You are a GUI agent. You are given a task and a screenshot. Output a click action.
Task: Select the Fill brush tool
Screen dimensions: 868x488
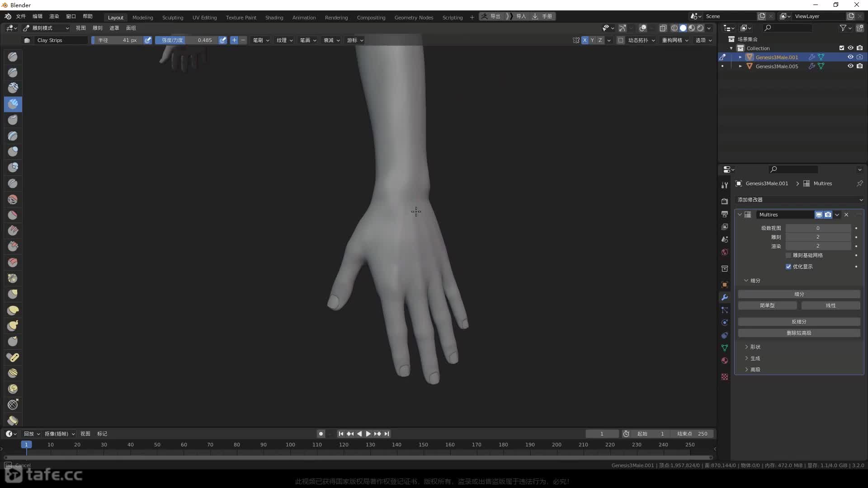coord(13,231)
